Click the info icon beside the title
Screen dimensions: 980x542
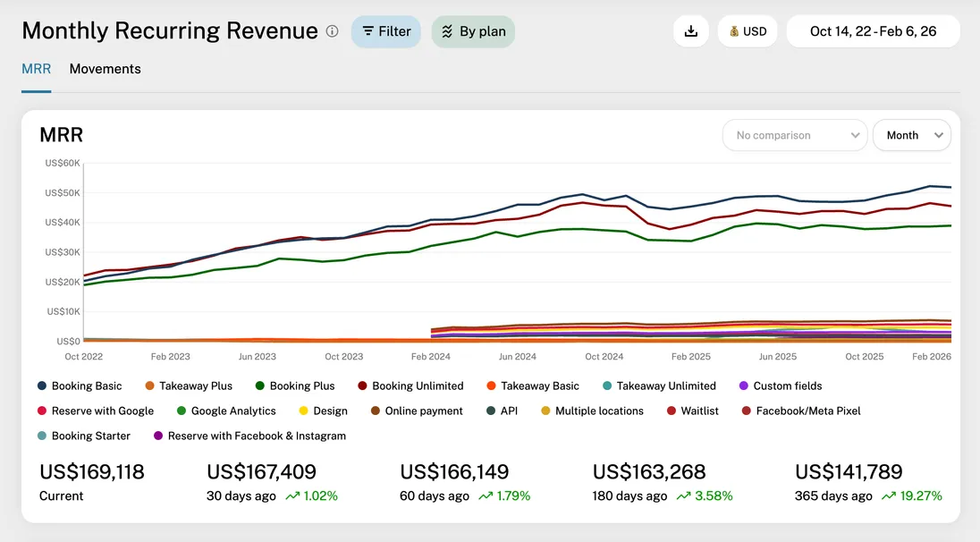[333, 31]
